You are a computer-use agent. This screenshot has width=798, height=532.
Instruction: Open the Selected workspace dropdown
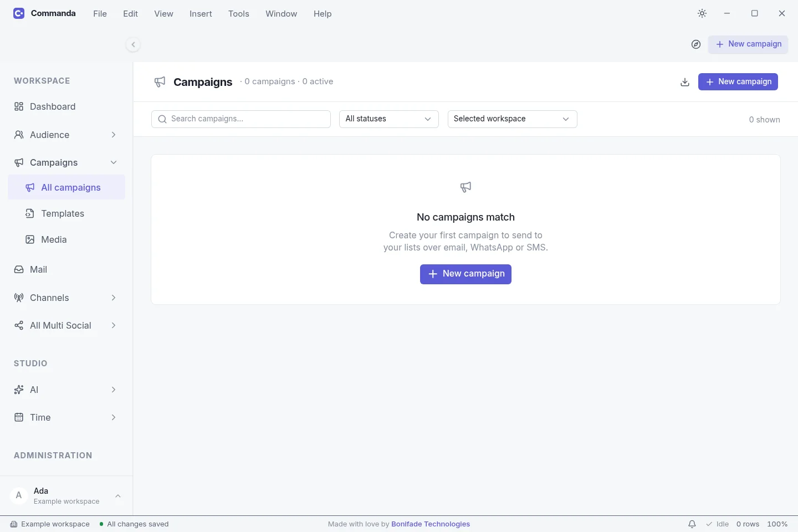513,119
